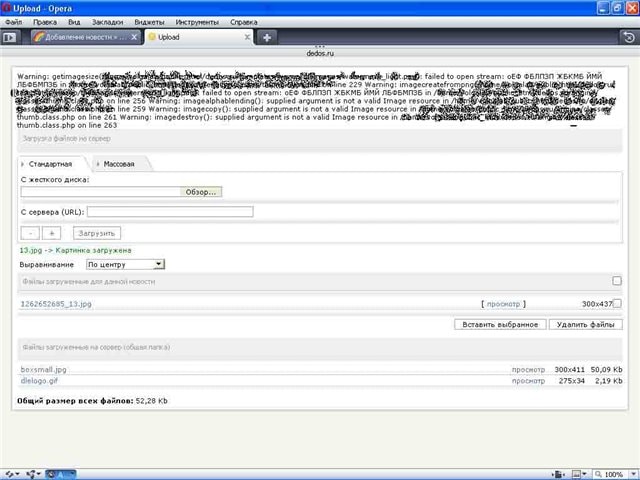Click the minus button to remove upload field
The width and height of the screenshot is (640, 480).
(x=30, y=233)
